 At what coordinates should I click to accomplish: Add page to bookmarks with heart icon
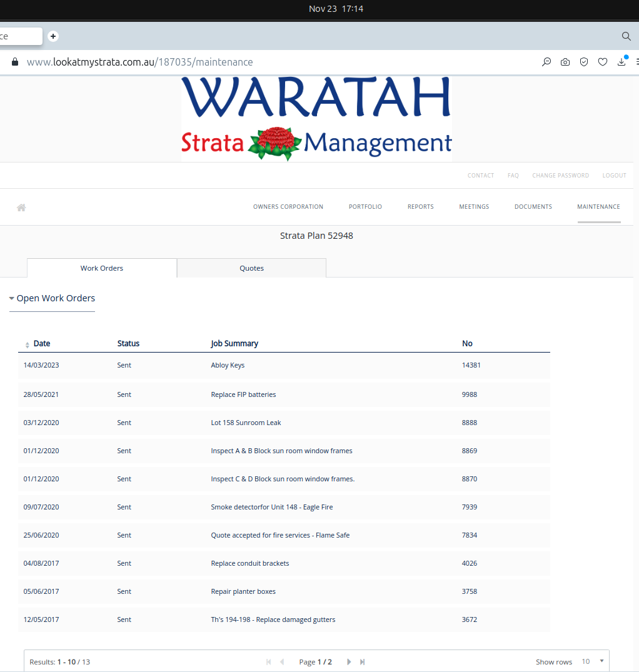[x=603, y=62]
